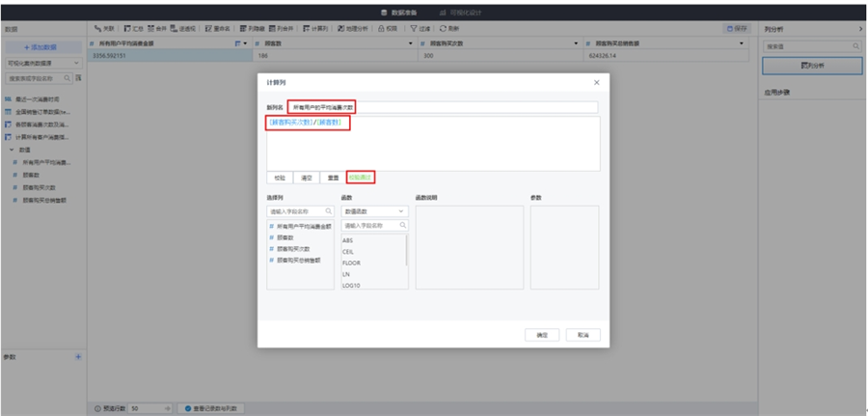Click the 清空 clear button
Screen dimensions: 868x416
coord(306,178)
